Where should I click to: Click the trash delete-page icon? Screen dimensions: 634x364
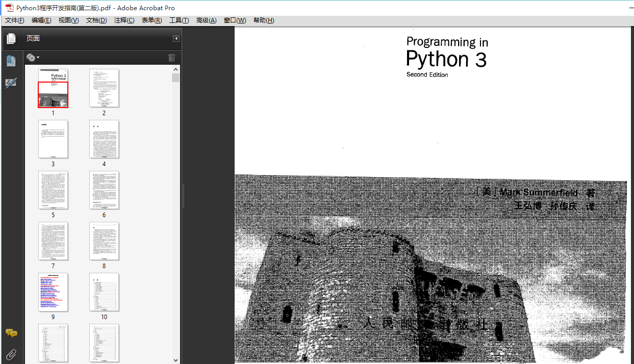click(172, 58)
